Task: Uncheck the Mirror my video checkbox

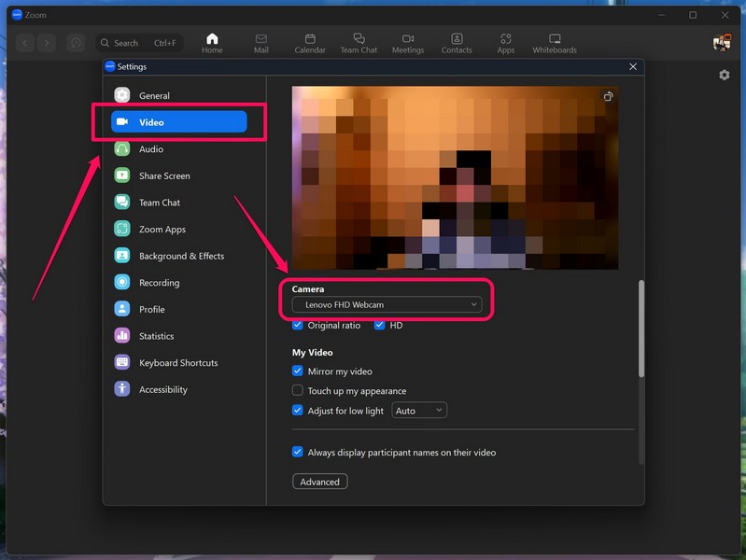Action: tap(298, 371)
